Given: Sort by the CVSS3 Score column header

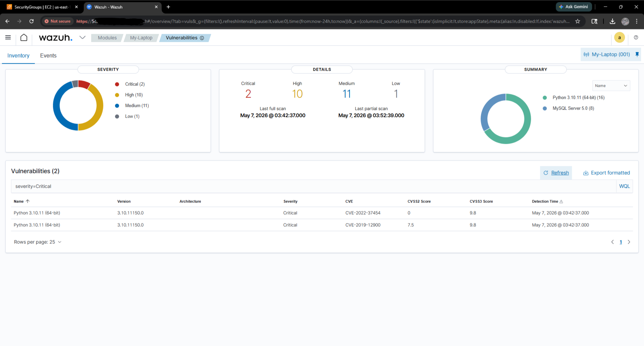Looking at the screenshot, I should click(x=481, y=201).
